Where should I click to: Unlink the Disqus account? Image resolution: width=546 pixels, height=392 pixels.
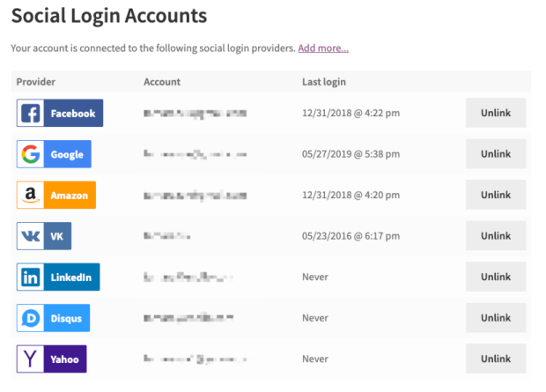point(495,318)
